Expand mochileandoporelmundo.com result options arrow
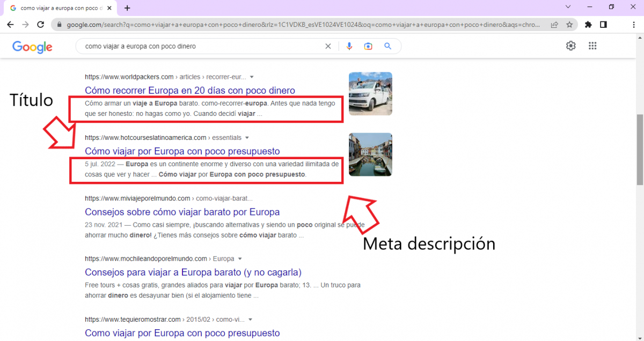 click(240, 259)
